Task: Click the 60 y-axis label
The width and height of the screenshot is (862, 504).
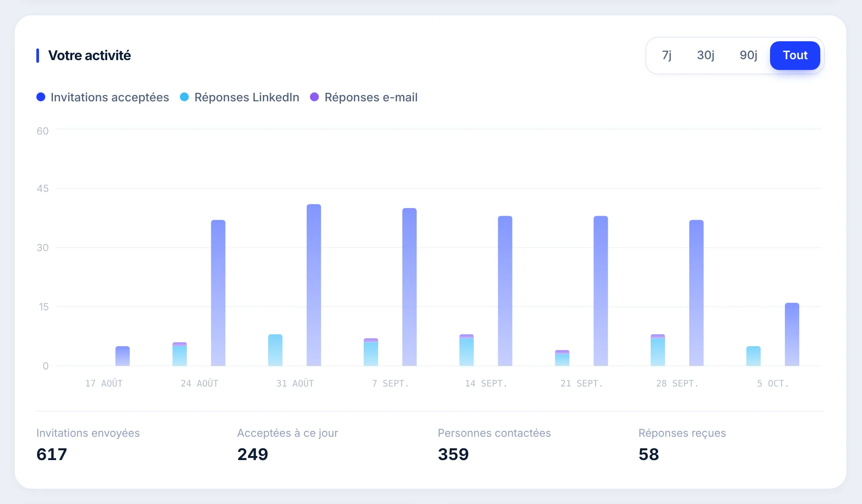Action: click(x=43, y=131)
